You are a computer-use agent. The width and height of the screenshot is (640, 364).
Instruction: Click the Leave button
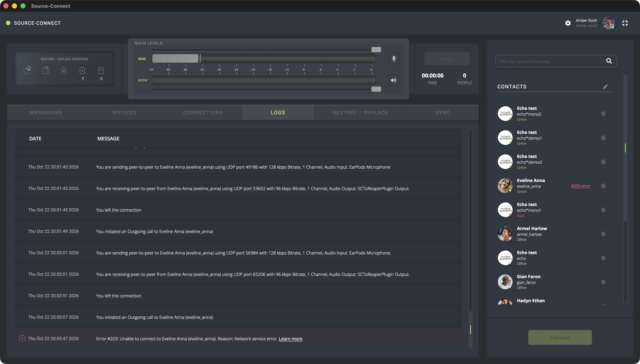(x=447, y=59)
